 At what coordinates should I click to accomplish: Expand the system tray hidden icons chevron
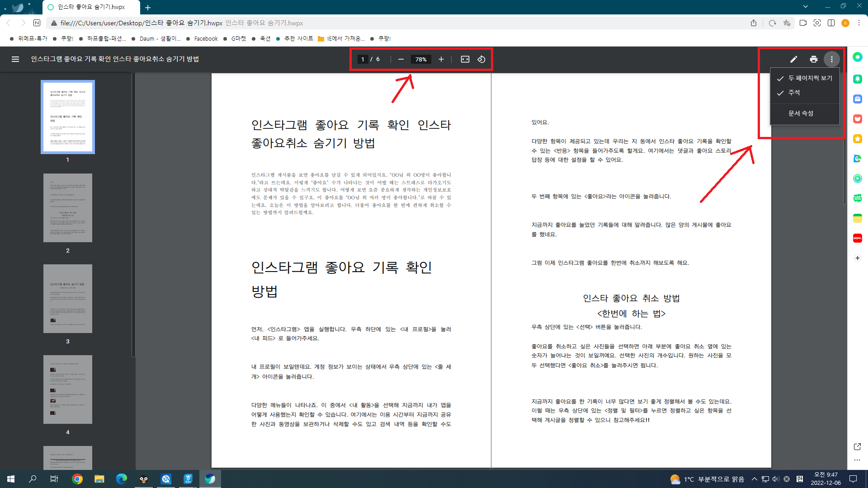click(x=754, y=479)
